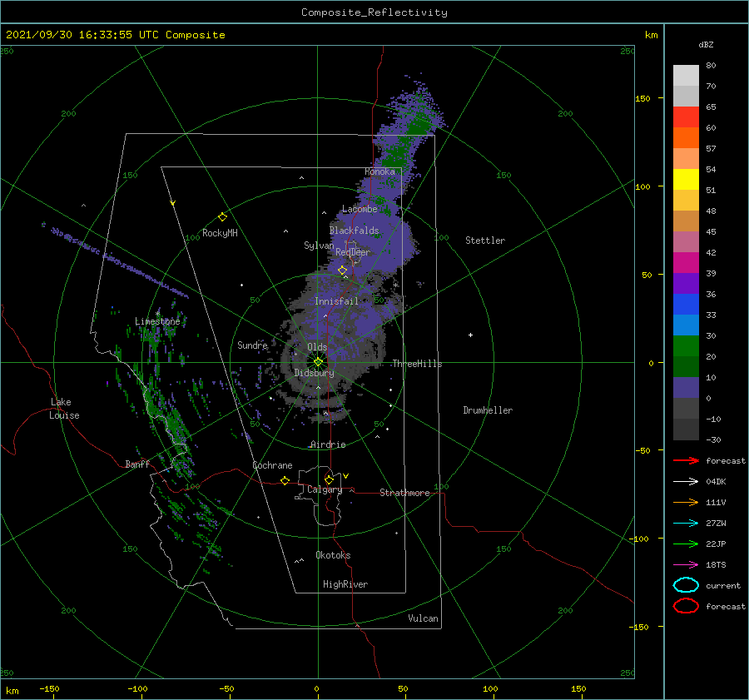Click the blue swatch between 36 and 33
Viewport: 749px width, 700px height.
point(686,305)
